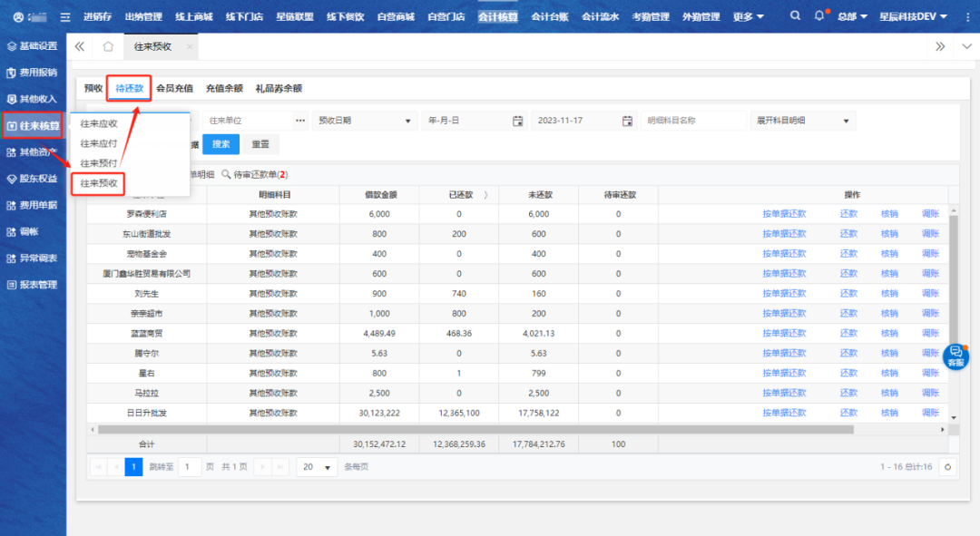Open 费用报销 in the left sidebar
Screen dimensions: 980x536
tap(33, 73)
